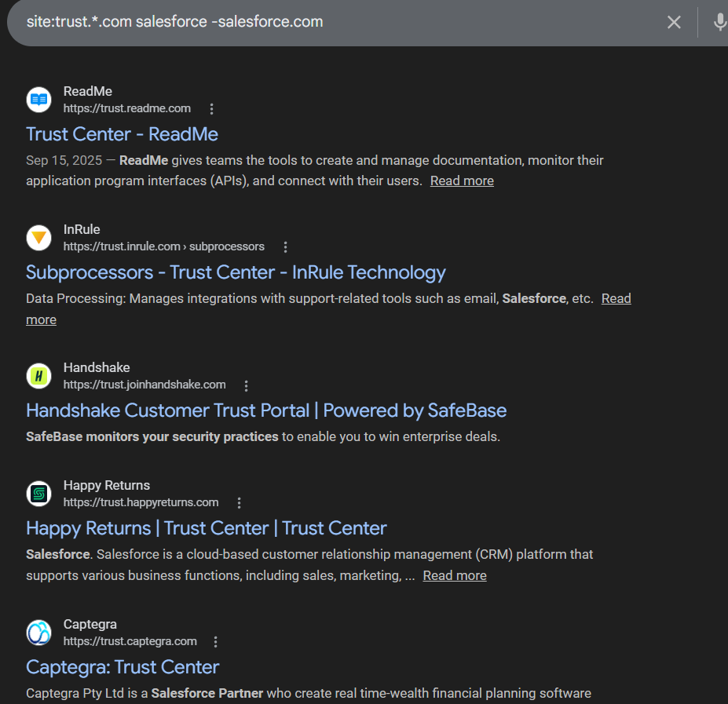This screenshot has height=704, width=728.
Task: Open Happy Returns Trust Center result
Action: pyautogui.click(x=207, y=528)
